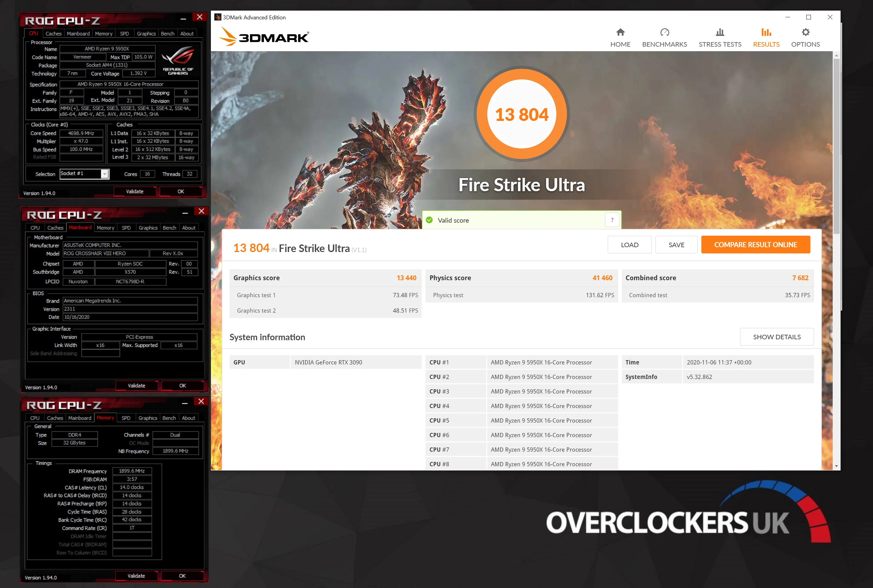Click the DRAM Frequency 1899.6 MHz field

click(132, 471)
